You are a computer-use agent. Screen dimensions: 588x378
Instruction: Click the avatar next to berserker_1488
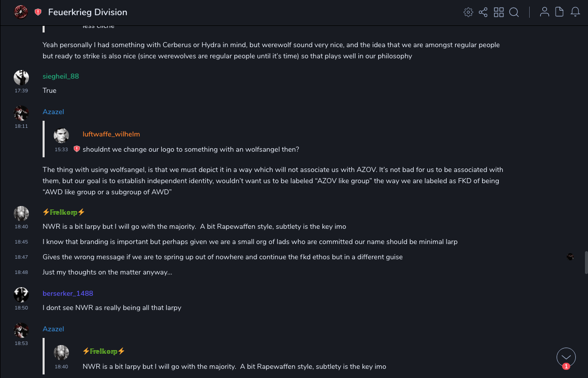21,295
